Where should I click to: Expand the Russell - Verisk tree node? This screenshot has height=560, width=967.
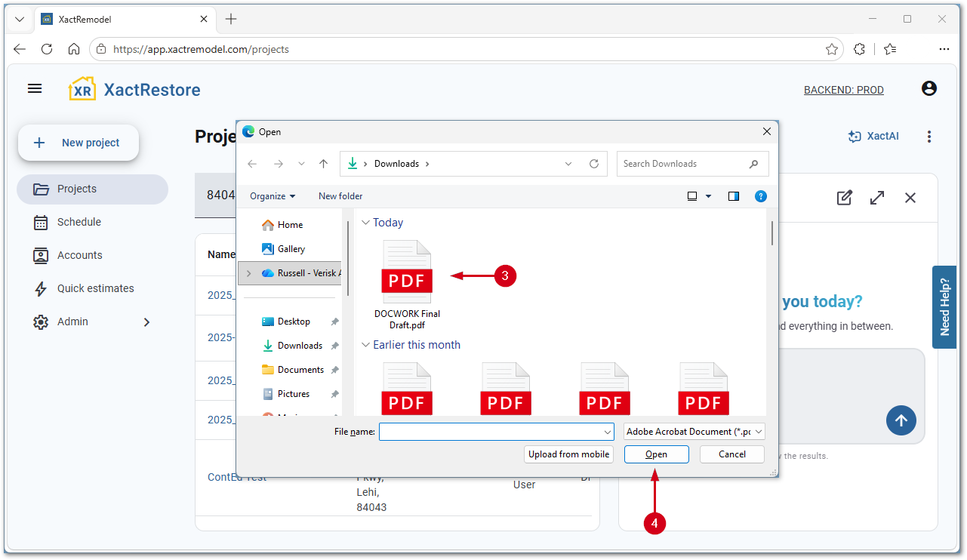(249, 273)
